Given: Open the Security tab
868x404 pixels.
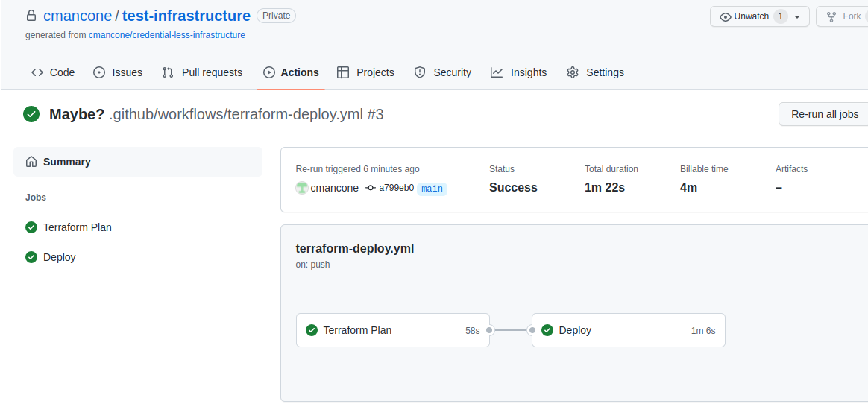Looking at the screenshot, I should click(x=442, y=72).
